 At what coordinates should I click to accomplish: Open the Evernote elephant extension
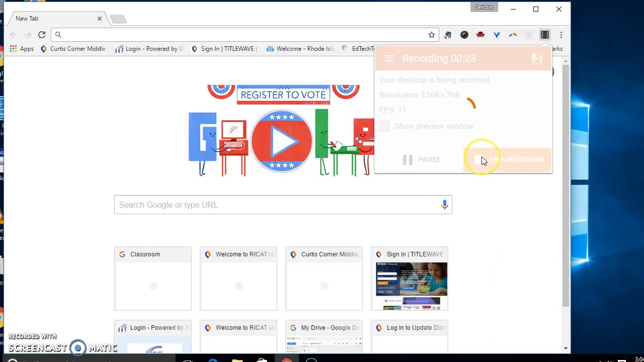(x=448, y=35)
